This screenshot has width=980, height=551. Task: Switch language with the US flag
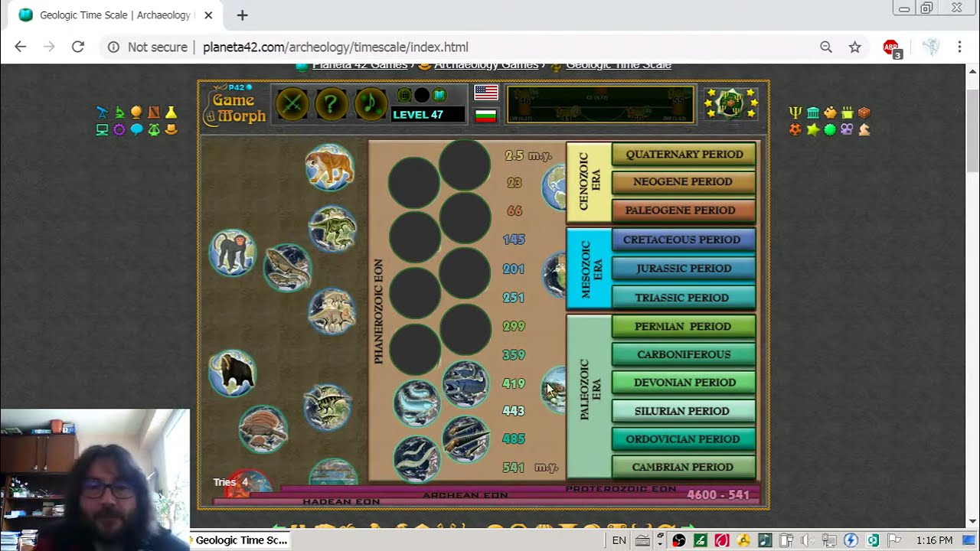point(486,93)
